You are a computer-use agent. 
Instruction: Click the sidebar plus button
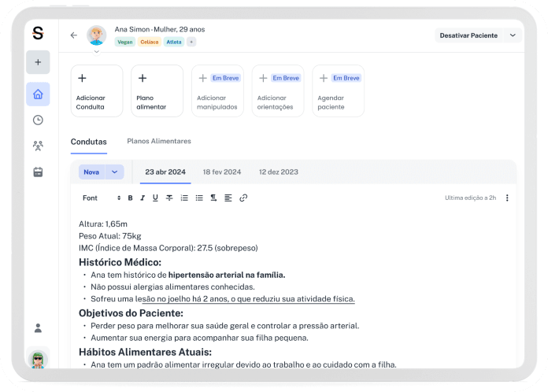[x=38, y=62]
